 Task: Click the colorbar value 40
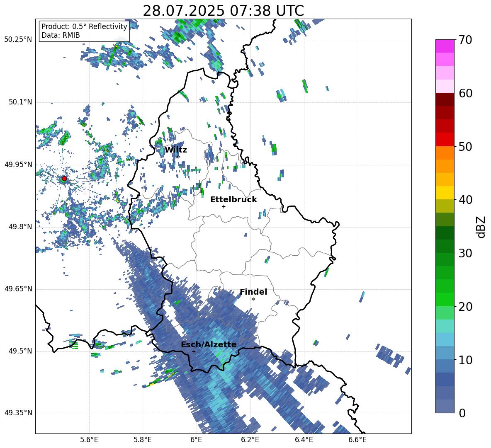(465, 200)
